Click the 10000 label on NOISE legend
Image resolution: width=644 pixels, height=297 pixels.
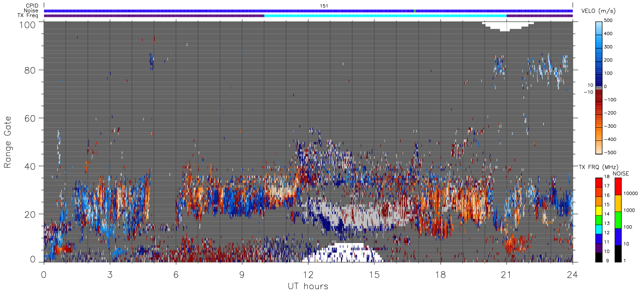click(630, 193)
